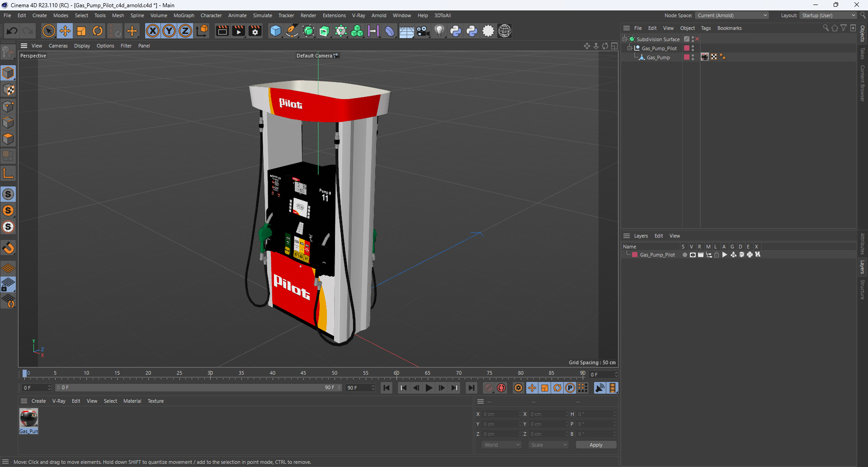Click Gas_Pump_Pilot pink layer swatch in Objects
Viewport: 868px width, 467px height.
687,48
